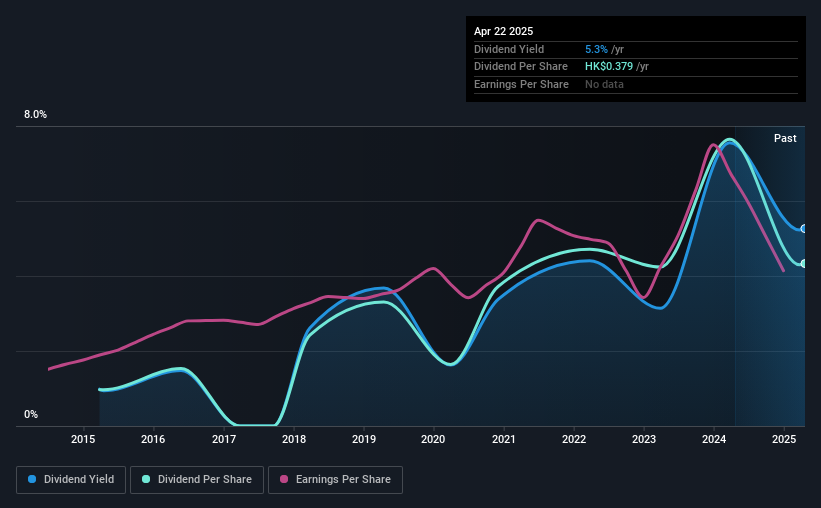Click the Dividend Yield endpoint marker on chart
The width and height of the screenshot is (821, 508).
(x=804, y=229)
